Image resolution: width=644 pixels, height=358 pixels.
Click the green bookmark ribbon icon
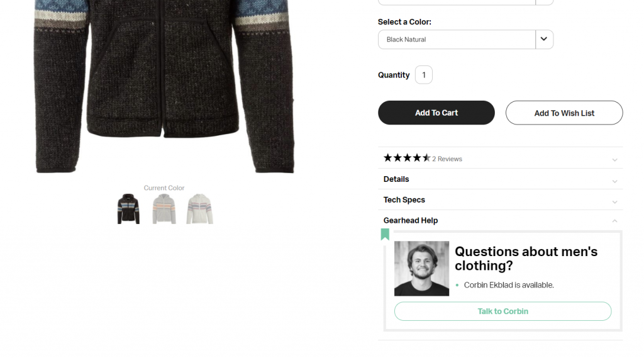pyautogui.click(x=385, y=235)
